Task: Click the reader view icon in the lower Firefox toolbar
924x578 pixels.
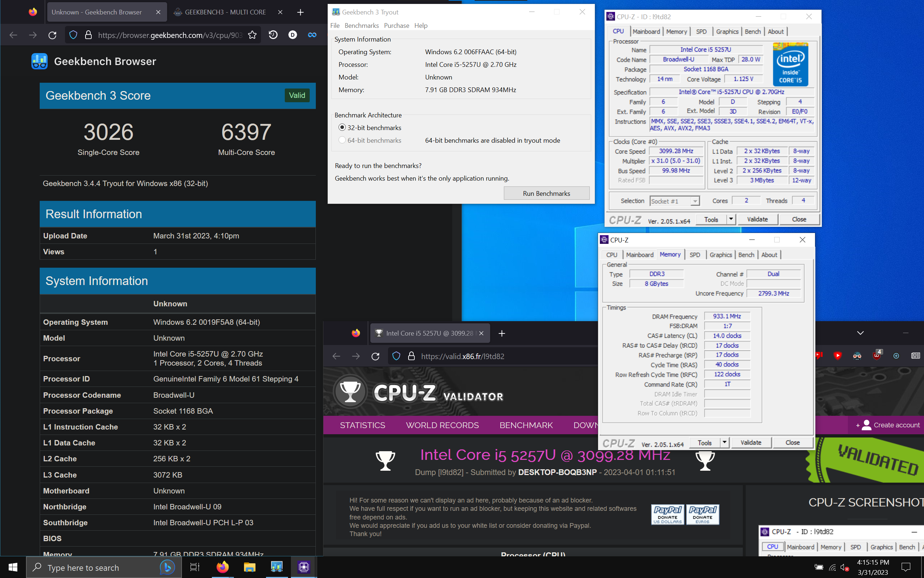Action: coord(916,356)
